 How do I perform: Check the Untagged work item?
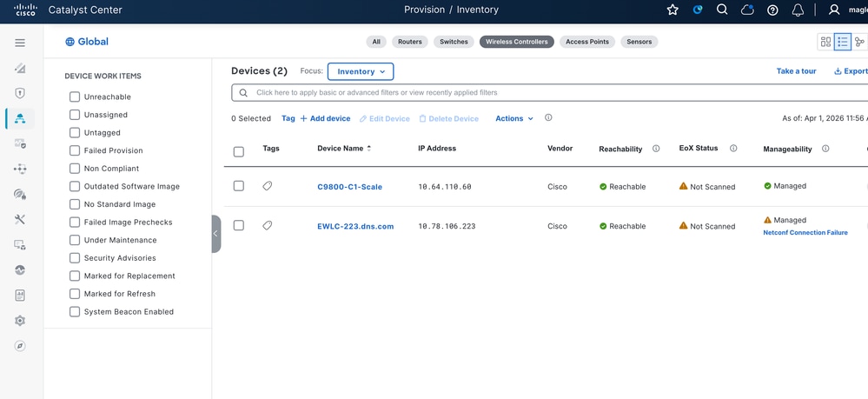tap(75, 132)
